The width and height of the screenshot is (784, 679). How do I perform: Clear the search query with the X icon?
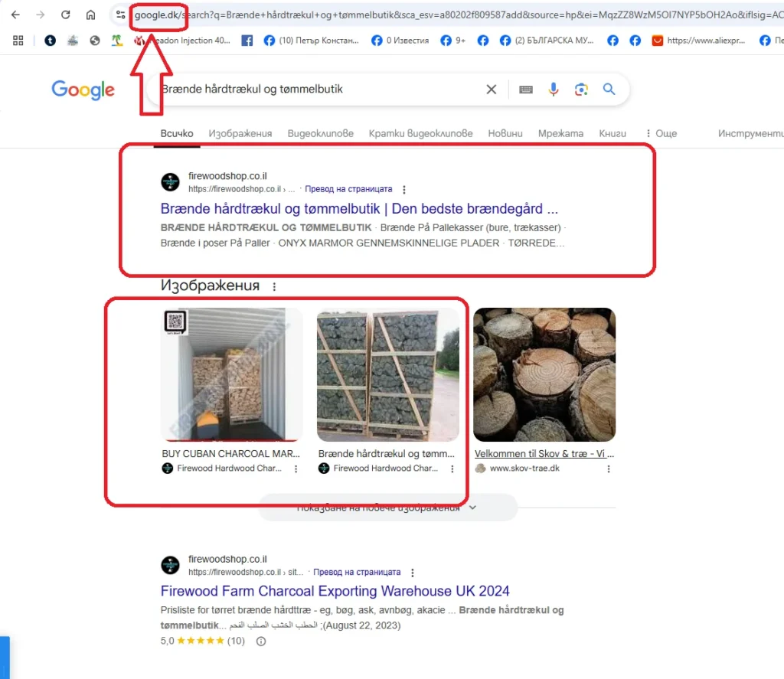pos(492,89)
